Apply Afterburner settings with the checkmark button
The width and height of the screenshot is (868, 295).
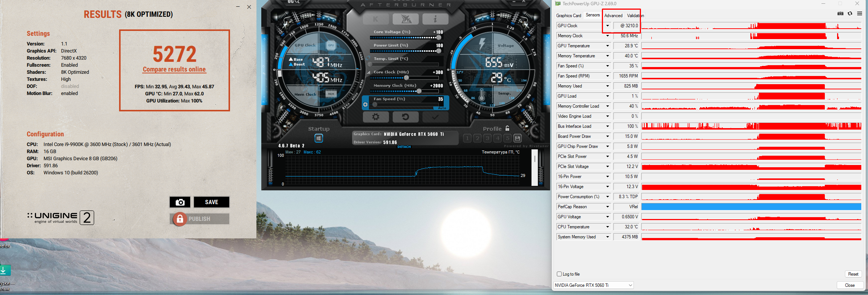pyautogui.click(x=435, y=117)
